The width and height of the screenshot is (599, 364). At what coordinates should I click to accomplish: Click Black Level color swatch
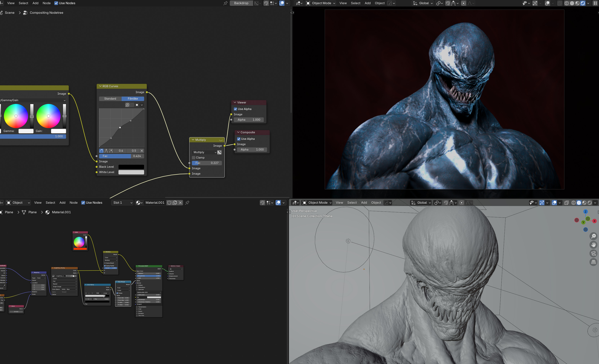pyautogui.click(x=131, y=167)
